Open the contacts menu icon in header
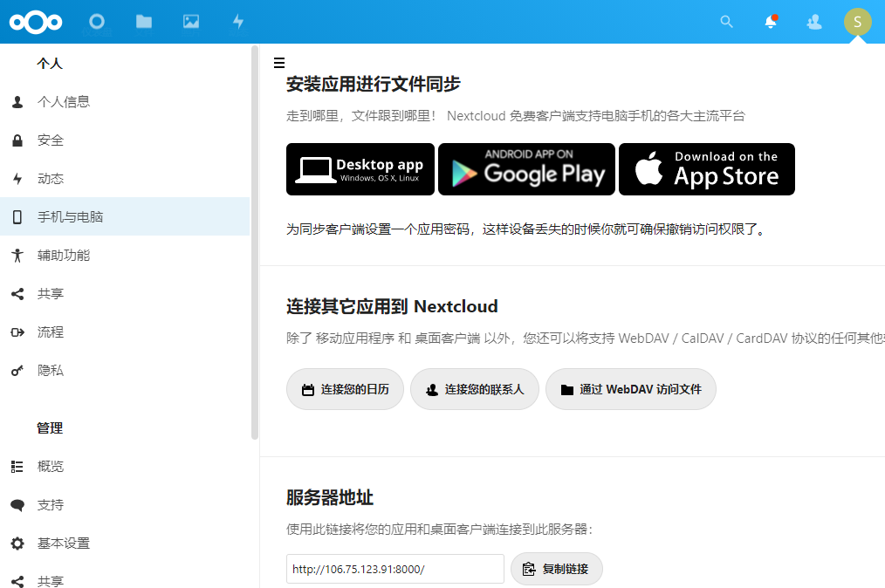 pyautogui.click(x=814, y=22)
